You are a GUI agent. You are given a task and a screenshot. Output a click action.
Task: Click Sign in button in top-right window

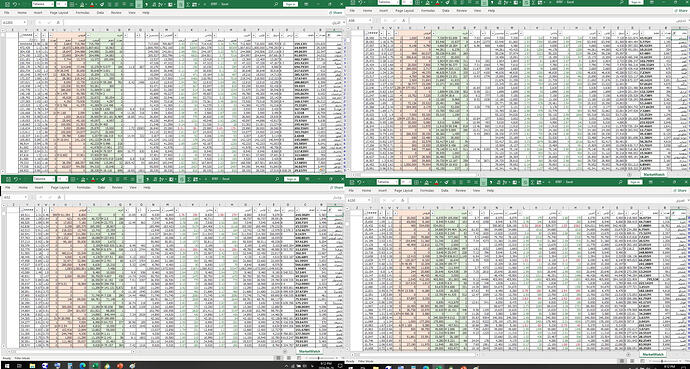[636, 2]
